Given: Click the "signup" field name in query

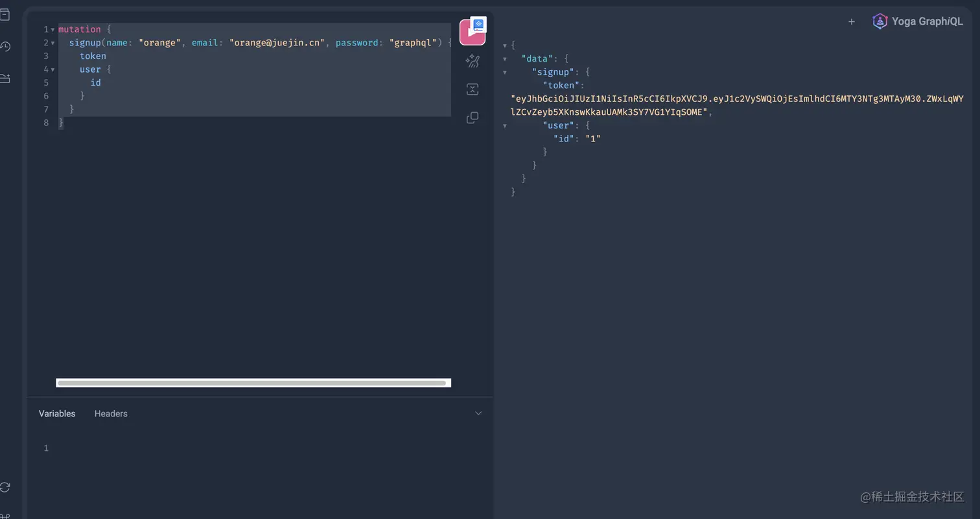Looking at the screenshot, I should (85, 43).
